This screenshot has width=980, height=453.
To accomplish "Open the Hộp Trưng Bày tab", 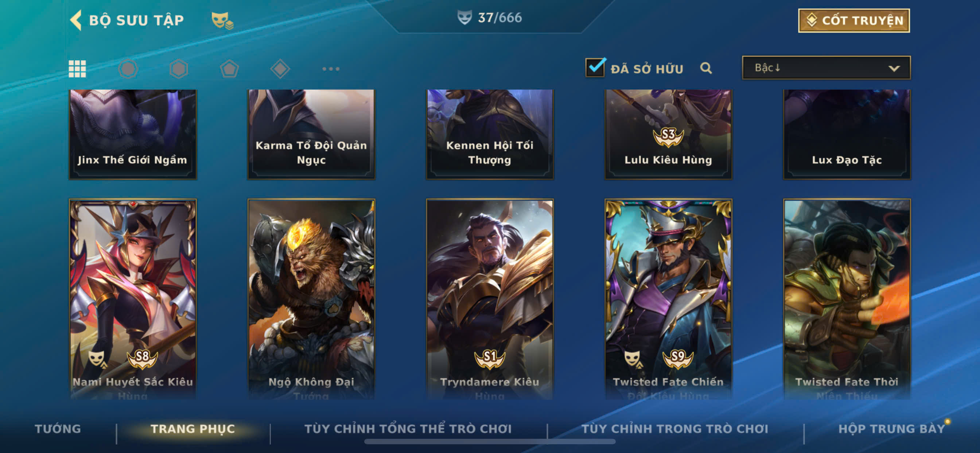I will pyautogui.click(x=892, y=429).
